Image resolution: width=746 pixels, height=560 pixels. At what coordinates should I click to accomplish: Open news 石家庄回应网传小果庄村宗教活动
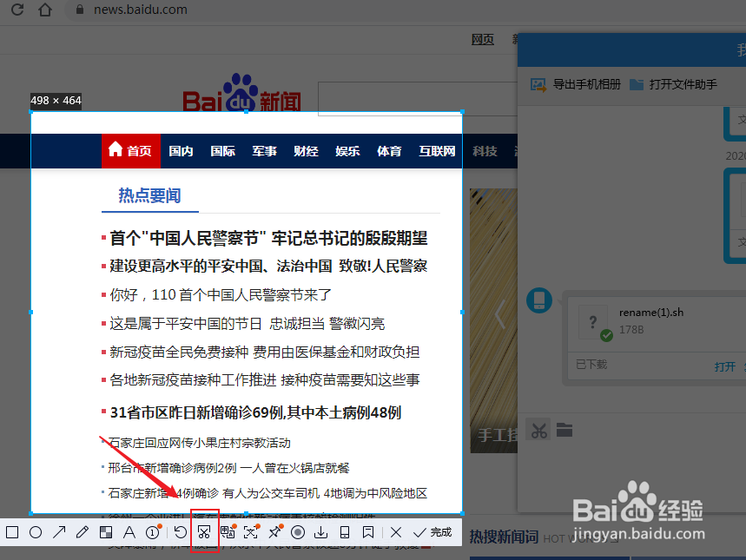[199, 443]
